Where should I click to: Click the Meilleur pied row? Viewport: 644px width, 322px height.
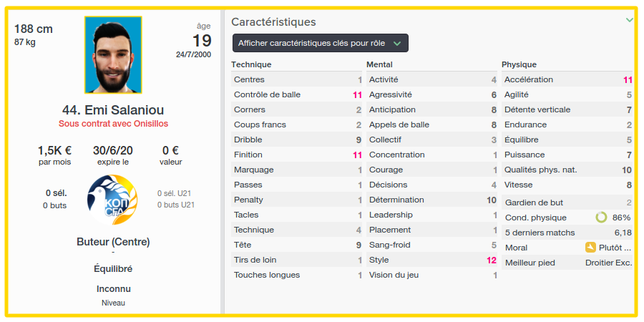click(x=567, y=263)
